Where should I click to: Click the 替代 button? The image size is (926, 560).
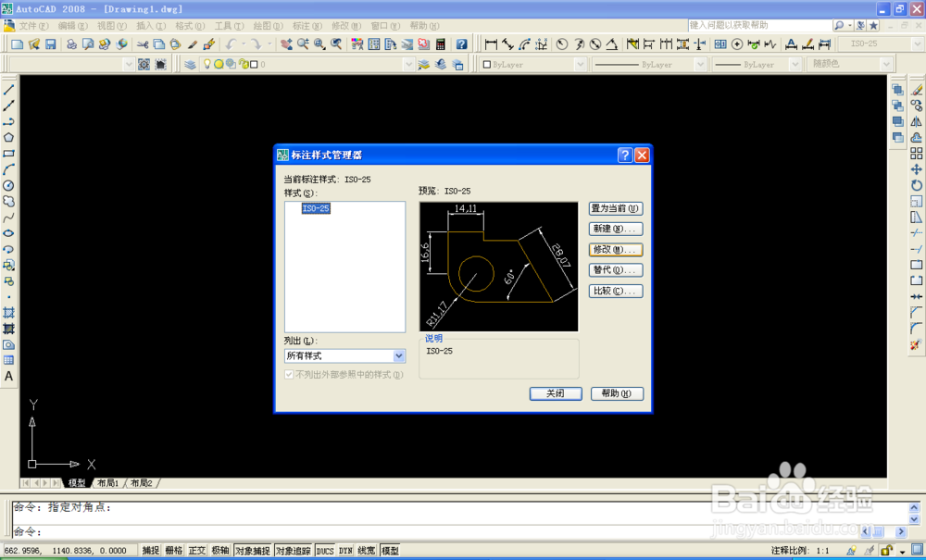[x=616, y=270]
